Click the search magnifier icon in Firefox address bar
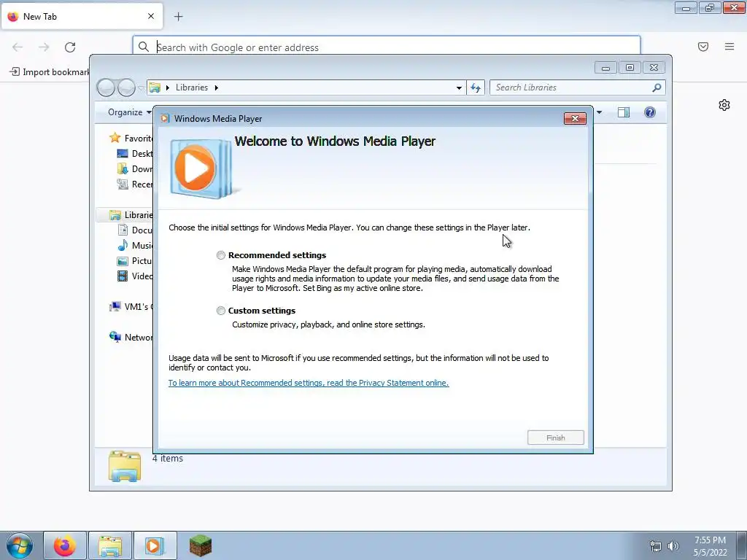 144,47
